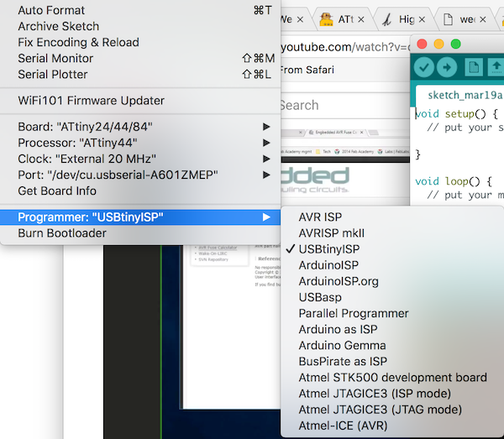The width and height of the screenshot is (504, 439).
Task: Expand the Clock External 20 MHz submenu
Action: pyautogui.click(x=140, y=159)
